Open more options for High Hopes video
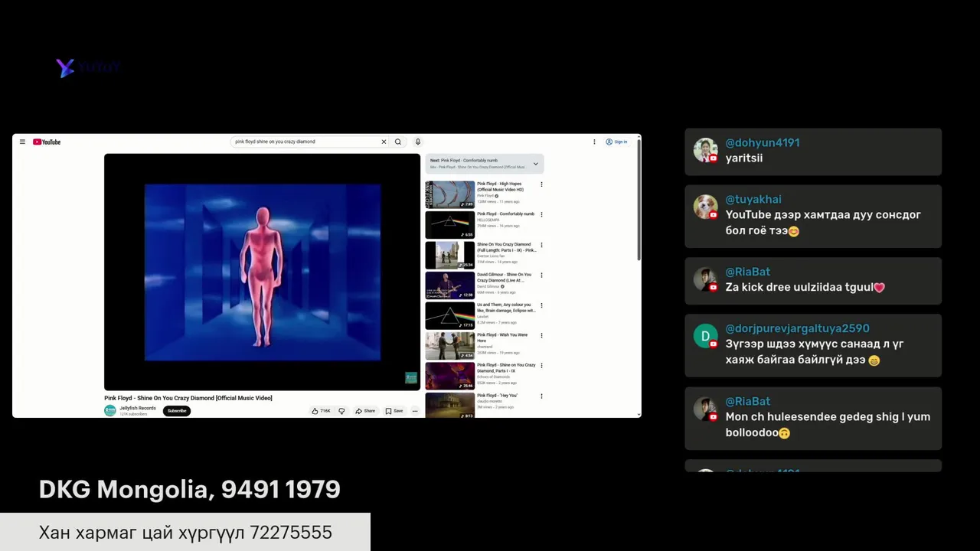 tap(541, 184)
